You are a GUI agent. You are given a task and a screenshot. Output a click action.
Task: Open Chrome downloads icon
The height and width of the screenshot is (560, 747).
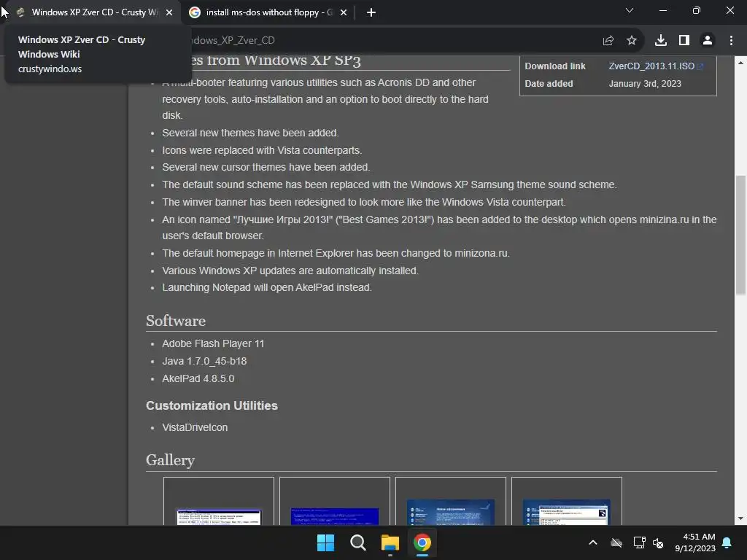tap(661, 41)
